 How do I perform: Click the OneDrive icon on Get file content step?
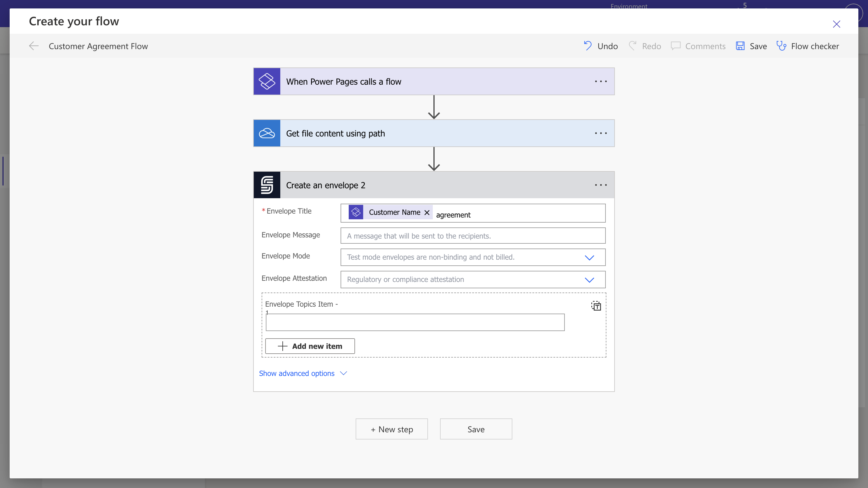coord(266,133)
